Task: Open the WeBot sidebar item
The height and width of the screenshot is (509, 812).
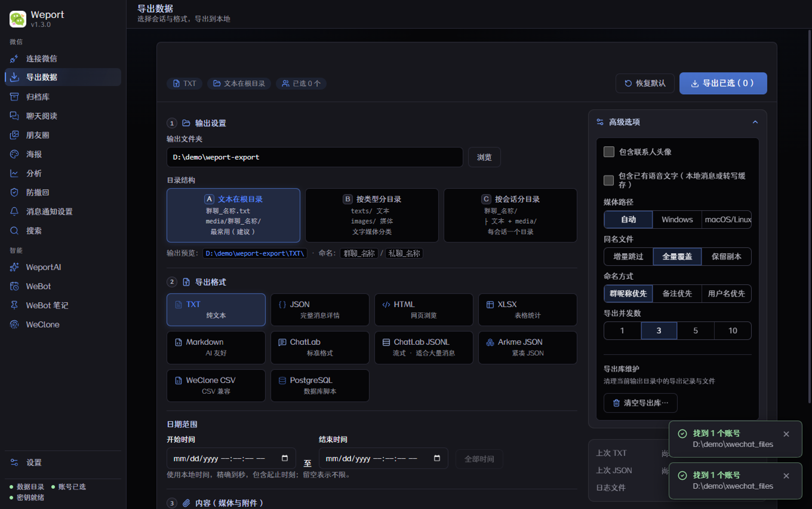Action: (x=63, y=286)
